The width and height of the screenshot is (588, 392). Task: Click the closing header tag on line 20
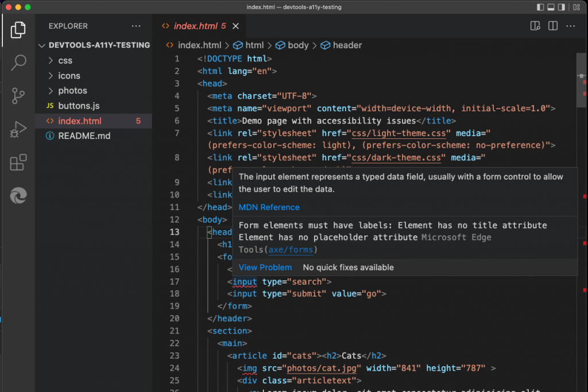230,319
